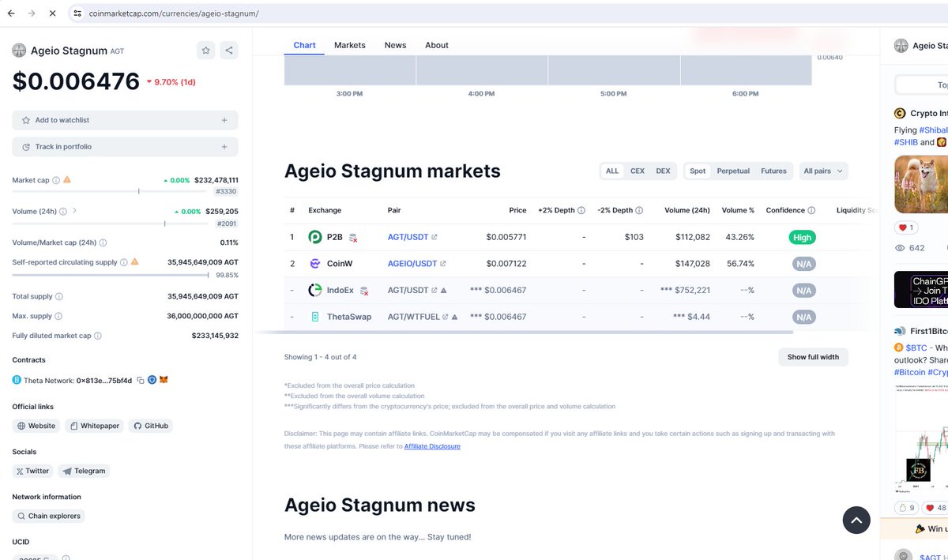Screen dimensions: 948x560
Task: Click the blue explorer shield next to contract
Action: click(152, 379)
